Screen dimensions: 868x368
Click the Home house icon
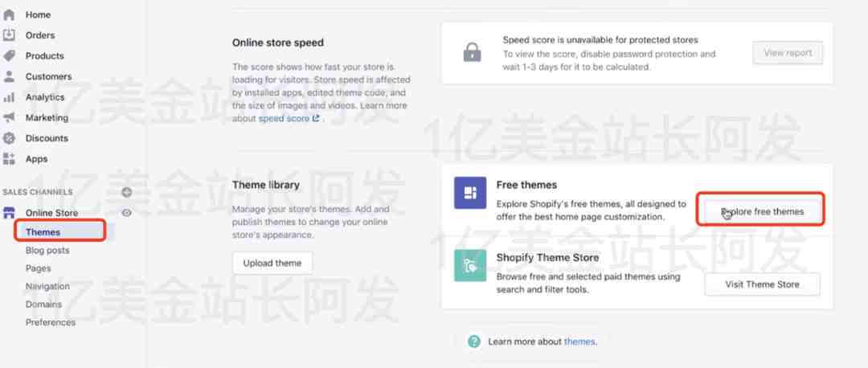pyautogui.click(x=9, y=15)
